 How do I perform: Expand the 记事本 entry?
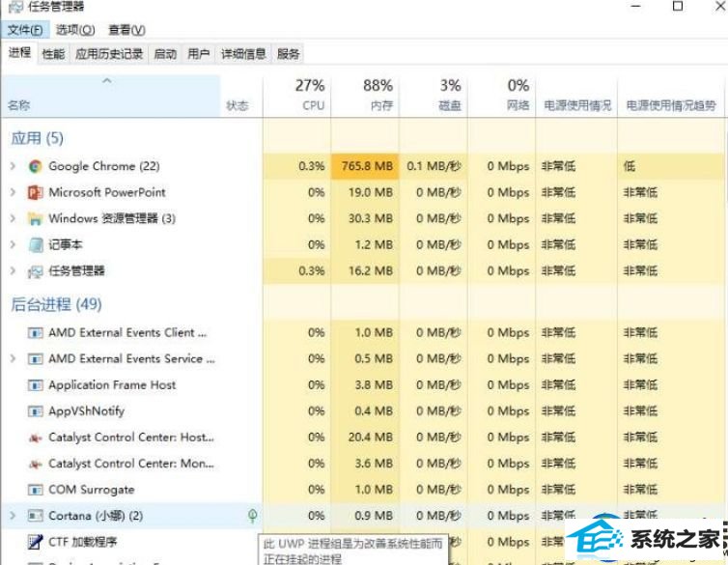point(13,244)
